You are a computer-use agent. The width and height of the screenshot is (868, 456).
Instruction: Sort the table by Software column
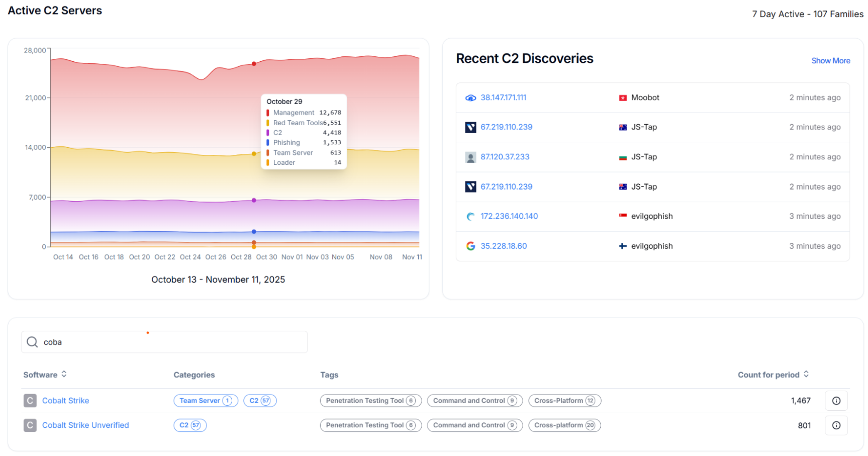(64, 374)
